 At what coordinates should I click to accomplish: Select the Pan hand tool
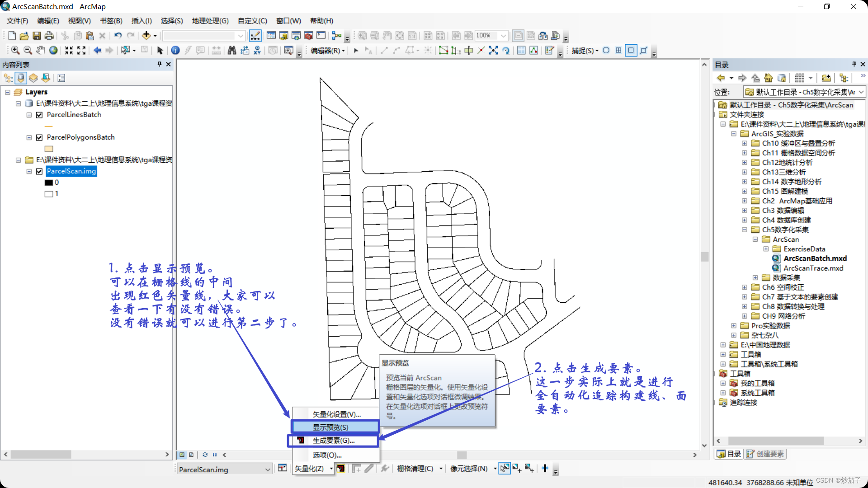pos(40,50)
